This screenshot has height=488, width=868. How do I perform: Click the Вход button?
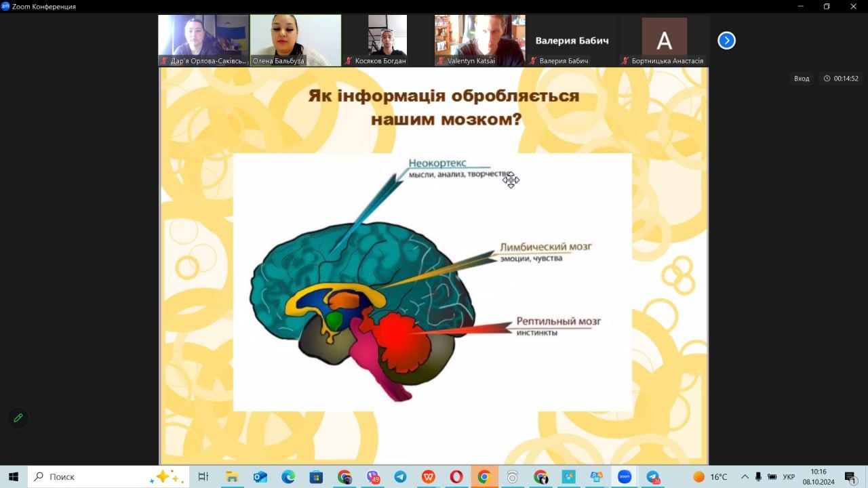[802, 79]
